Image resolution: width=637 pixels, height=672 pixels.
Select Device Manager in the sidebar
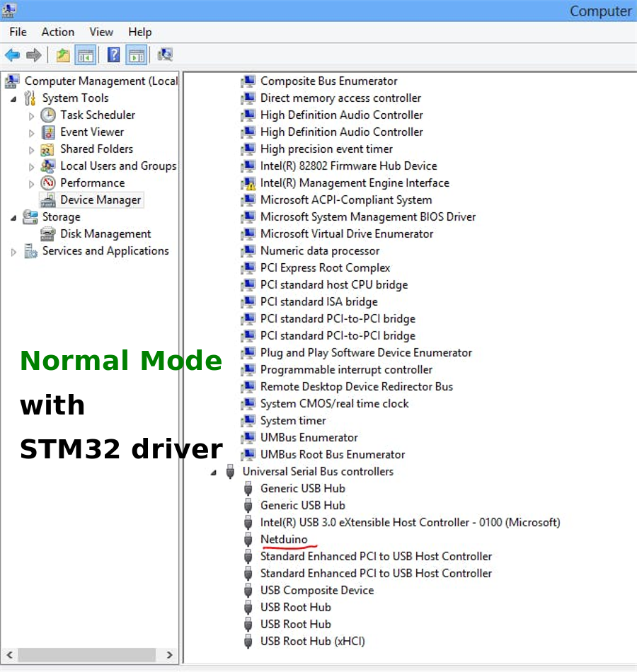tap(101, 199)
